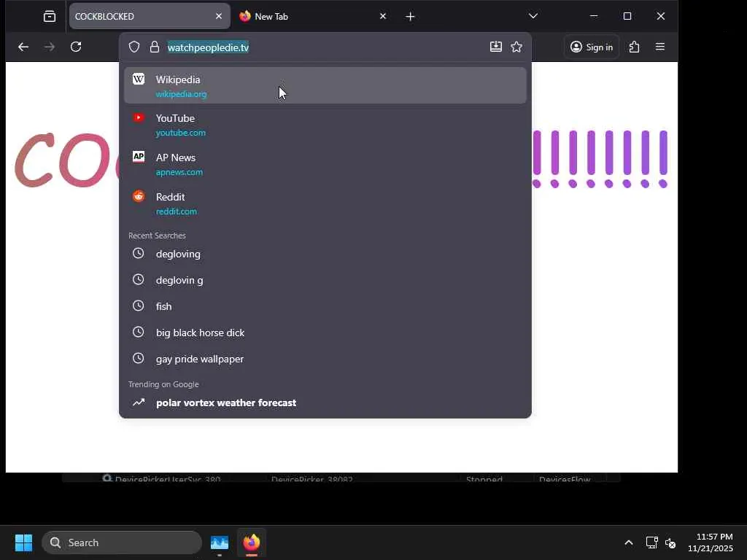Open the Firefox View icon at tab bar left
This screenshot has height=560, width=747.
(x=50, y=17)
